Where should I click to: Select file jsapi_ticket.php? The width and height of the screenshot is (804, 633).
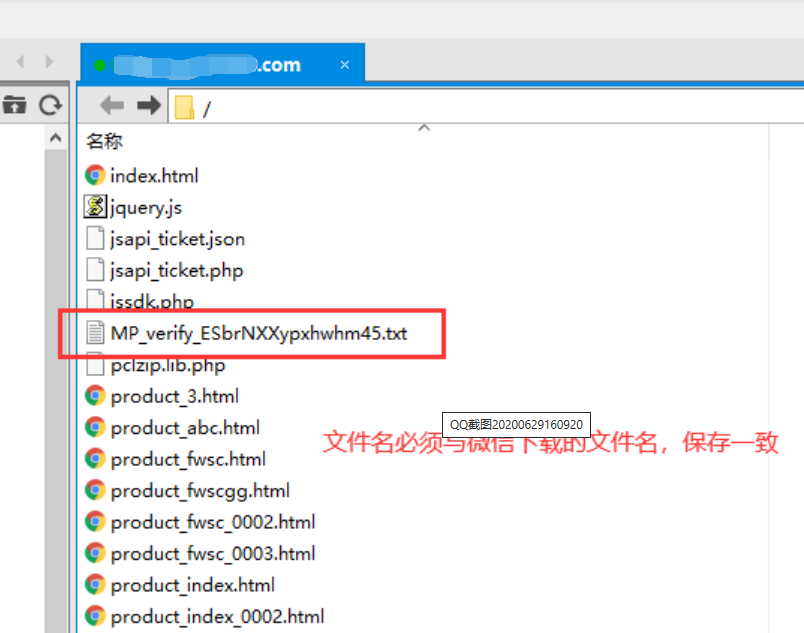click(x=176, y=271)
